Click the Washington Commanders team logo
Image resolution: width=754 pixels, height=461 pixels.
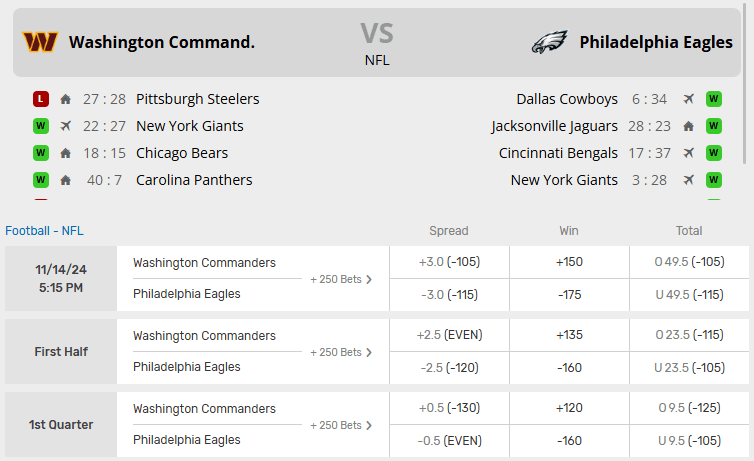[40, 42]
